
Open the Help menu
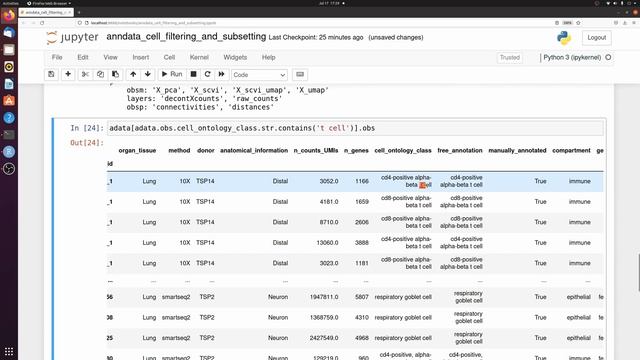coord(269,58)
